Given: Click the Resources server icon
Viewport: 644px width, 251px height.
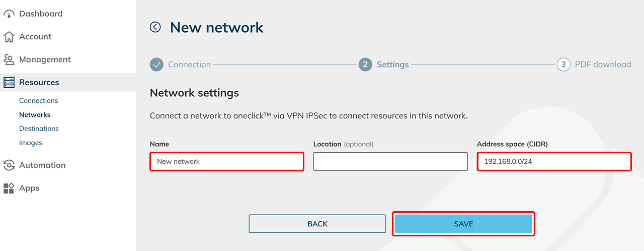Looking at the screenshot, I should pos(9,82).
